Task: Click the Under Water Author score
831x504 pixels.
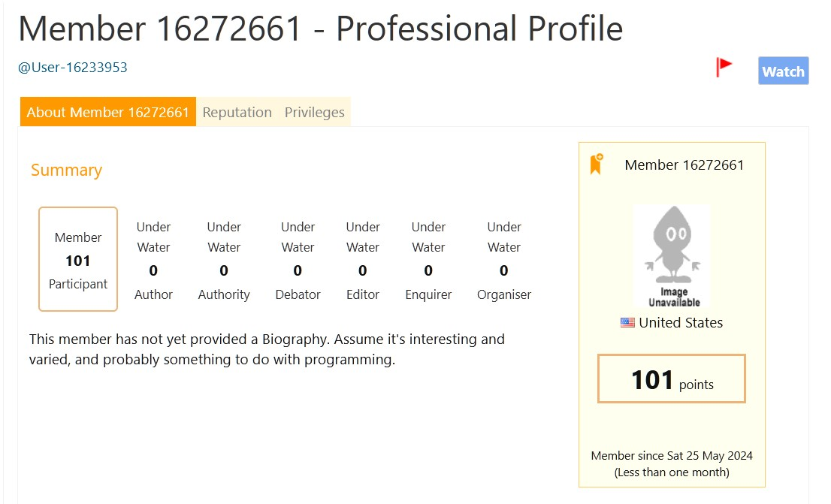Action: pos(153,260)
